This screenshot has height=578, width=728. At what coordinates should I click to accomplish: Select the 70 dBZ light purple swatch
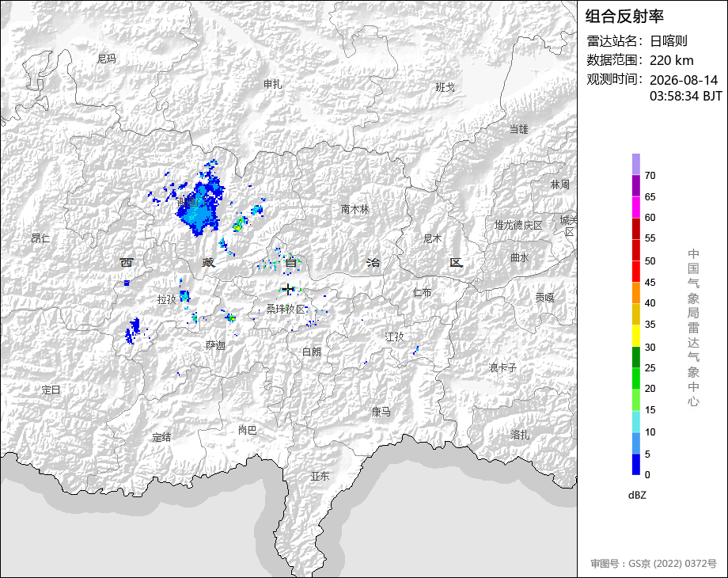[636, 164]
